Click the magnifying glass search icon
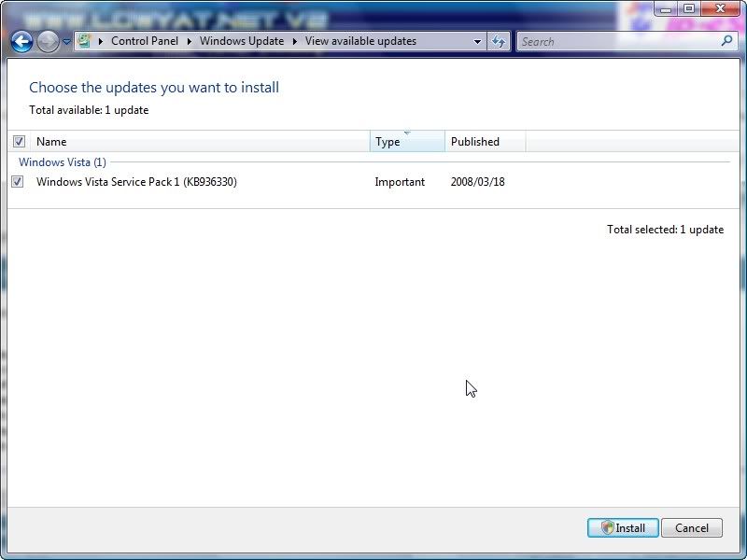Viewport: 747px width, 560px height. click(x=727, y=41)
